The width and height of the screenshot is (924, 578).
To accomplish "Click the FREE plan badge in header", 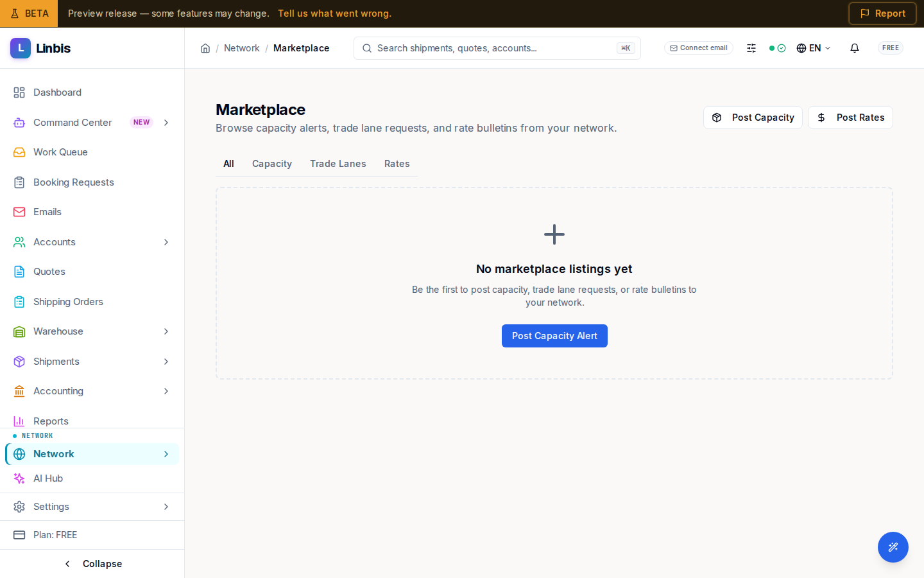I will click(x=891, y=48).
